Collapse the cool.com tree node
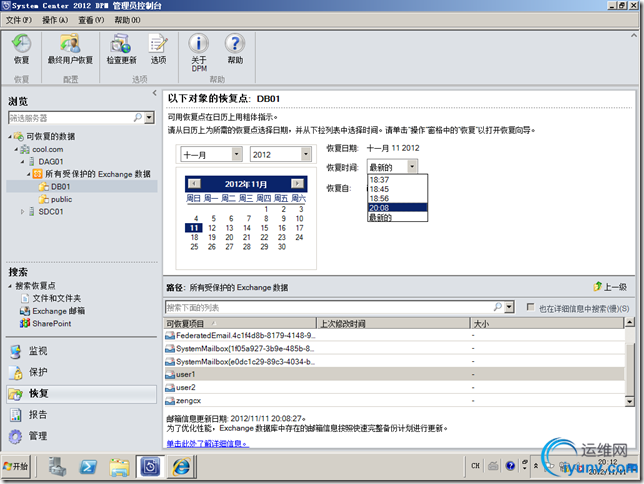This screenshot has height=484, width=644. click(16, 150)
